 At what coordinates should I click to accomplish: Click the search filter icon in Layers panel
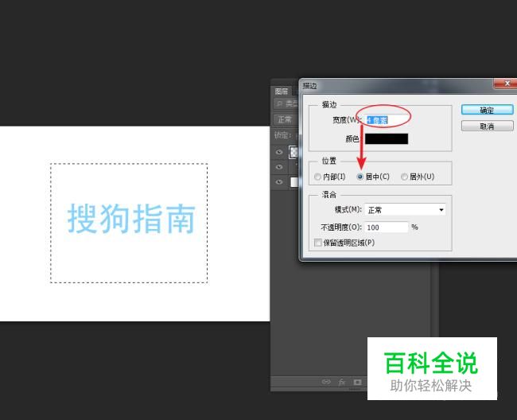280,104
